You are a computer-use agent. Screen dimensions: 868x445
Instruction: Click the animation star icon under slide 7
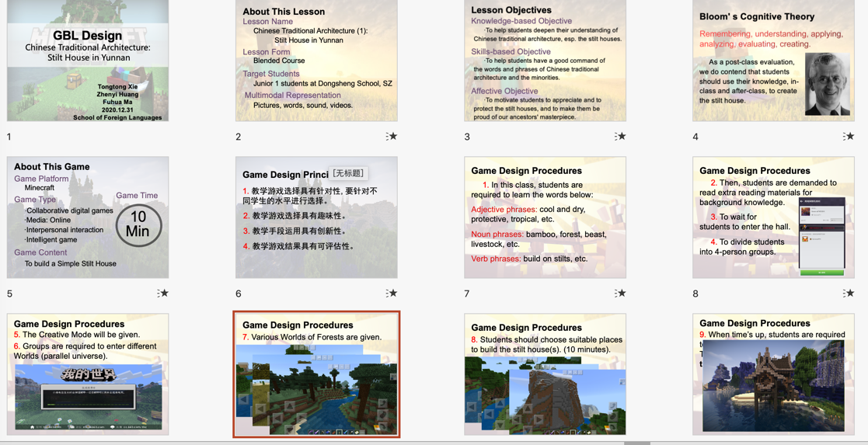pyautogui.click(x=620, y=294)
